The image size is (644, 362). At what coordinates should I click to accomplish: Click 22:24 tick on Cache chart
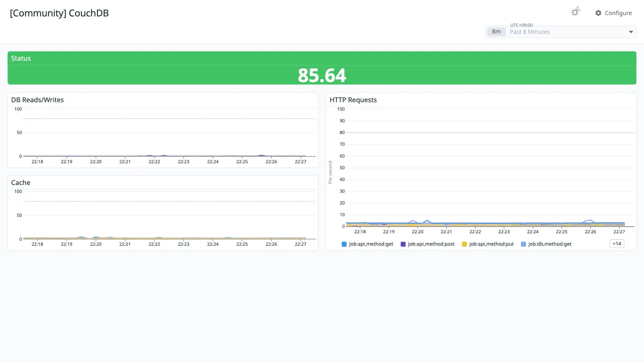pos(213,244)
